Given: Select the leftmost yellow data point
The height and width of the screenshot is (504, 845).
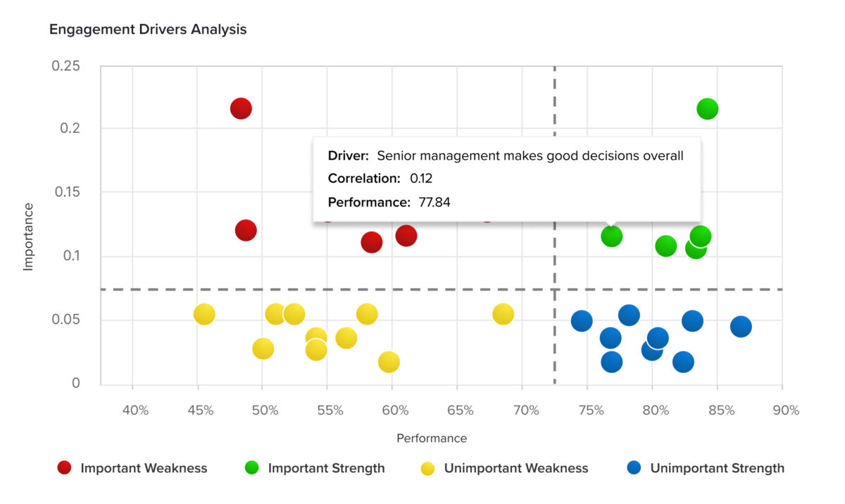Looking at the screenshot, I should 204,314.
